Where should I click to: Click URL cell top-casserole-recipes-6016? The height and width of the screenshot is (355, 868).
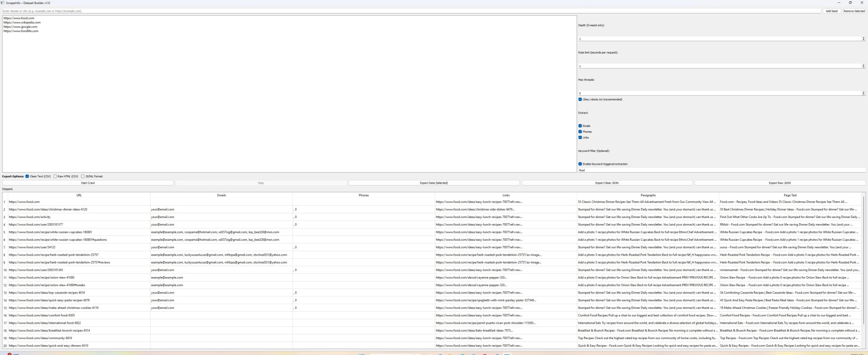point(79,293)
